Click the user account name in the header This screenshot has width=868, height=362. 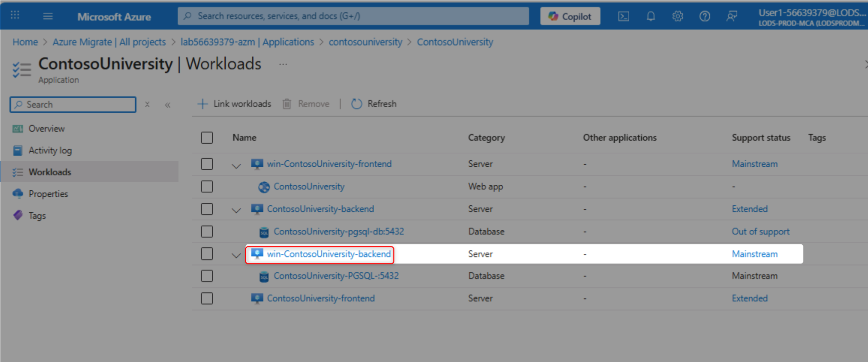point(812,13)
